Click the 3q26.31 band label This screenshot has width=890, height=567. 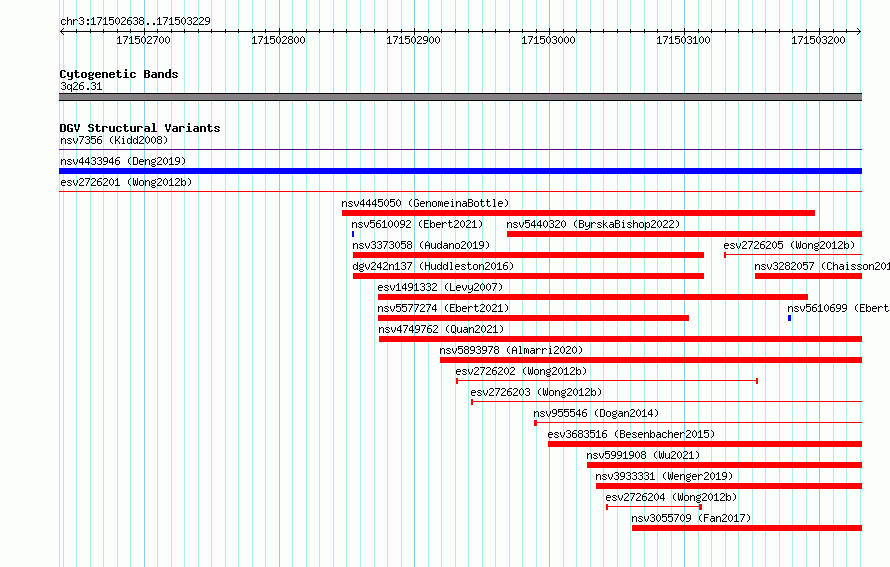click(81, 86)
